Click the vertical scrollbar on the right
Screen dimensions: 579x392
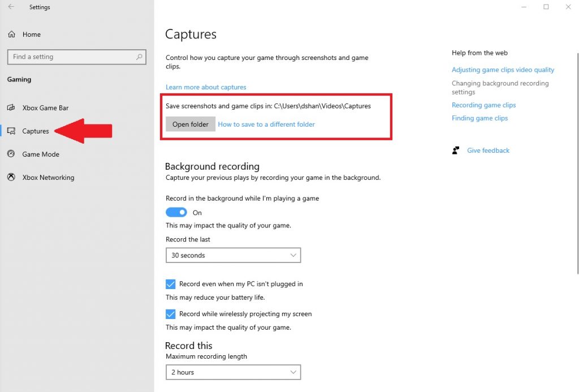pos(577,163)
